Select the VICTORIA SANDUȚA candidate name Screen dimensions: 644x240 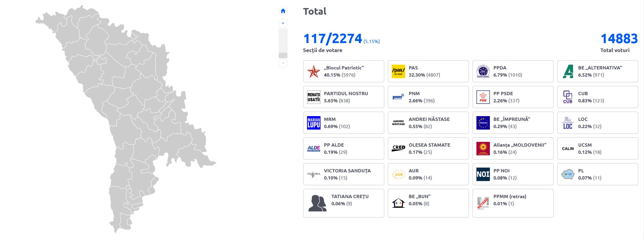coord(347,171)
